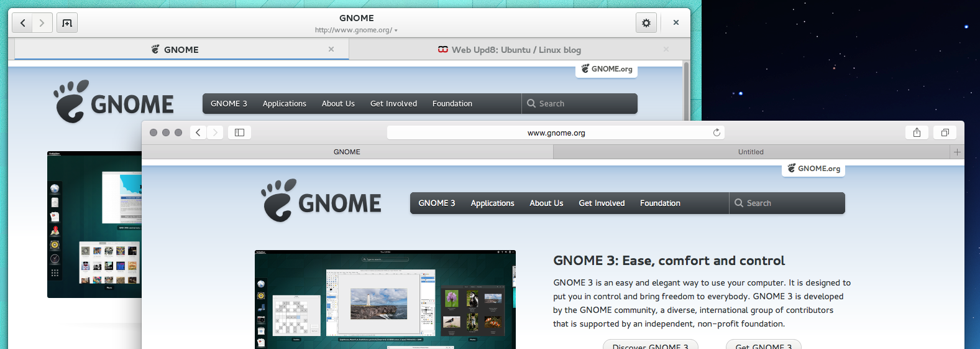Screen dimensions: 980x349
Task: Select the GNOME tab in the front window
Action: [347, 152]
